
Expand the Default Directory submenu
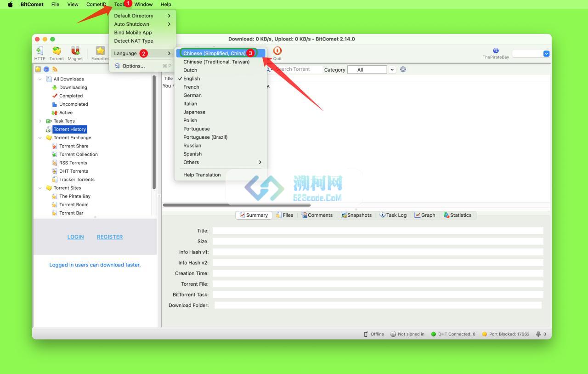142,16
